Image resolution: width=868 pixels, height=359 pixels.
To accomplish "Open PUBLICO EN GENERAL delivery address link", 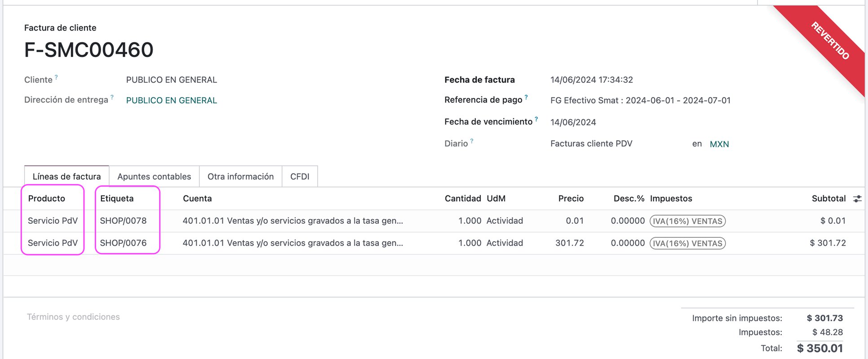I will [171, 100].
